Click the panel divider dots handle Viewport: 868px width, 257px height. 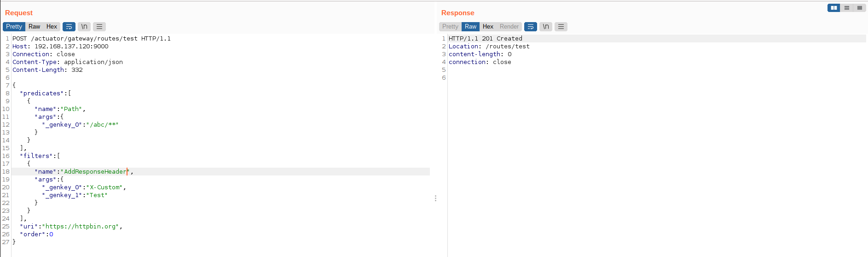(435, 199)
